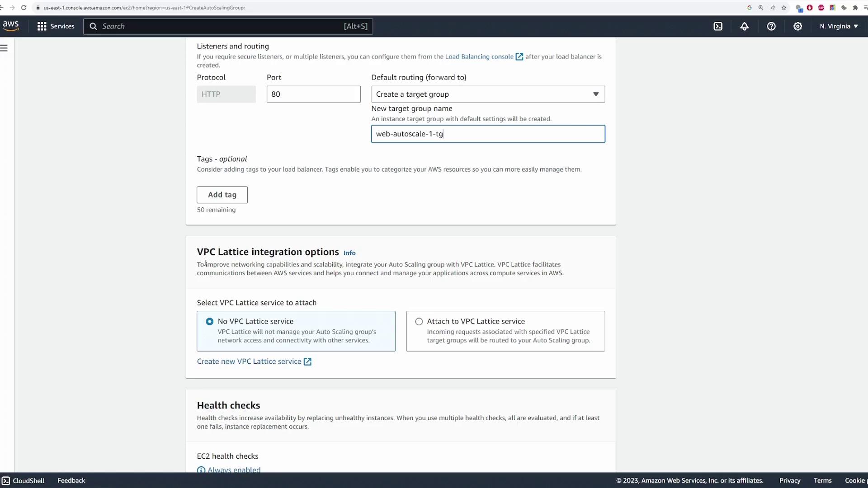Click the New target group name field
The image size is (868, 488).
click(x=488, y=134)
